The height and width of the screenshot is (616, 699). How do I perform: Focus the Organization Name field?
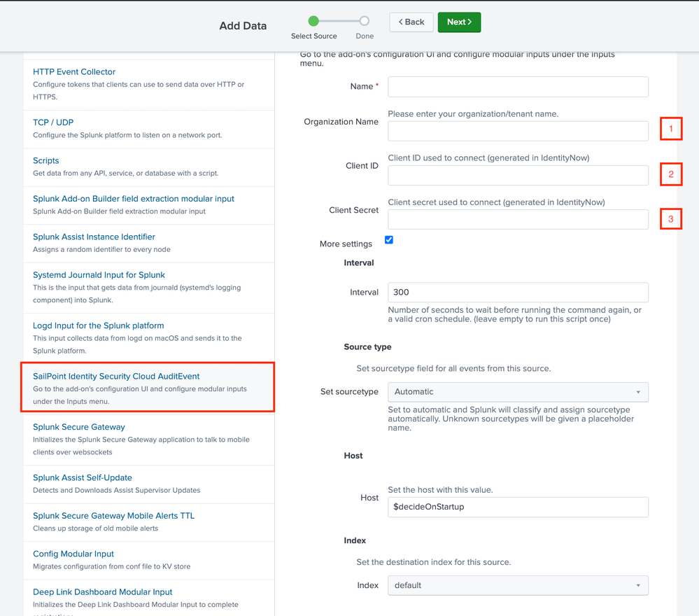click(518, 131)
